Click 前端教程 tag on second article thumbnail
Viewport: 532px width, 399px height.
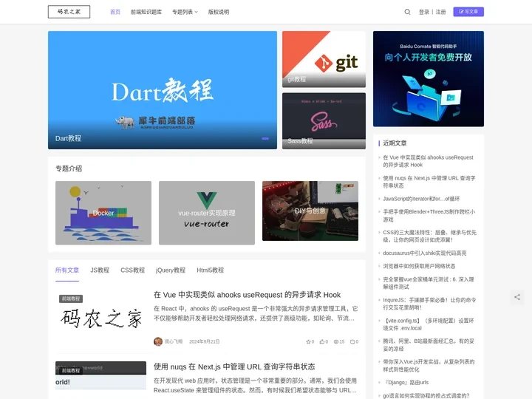(x=71, y=370)
